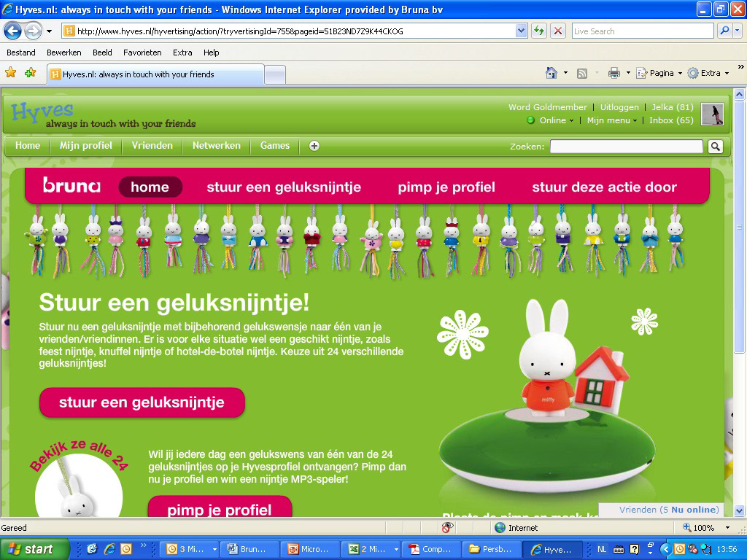
Task: Open the search provider options dropdown
Action: pos(738,31)
